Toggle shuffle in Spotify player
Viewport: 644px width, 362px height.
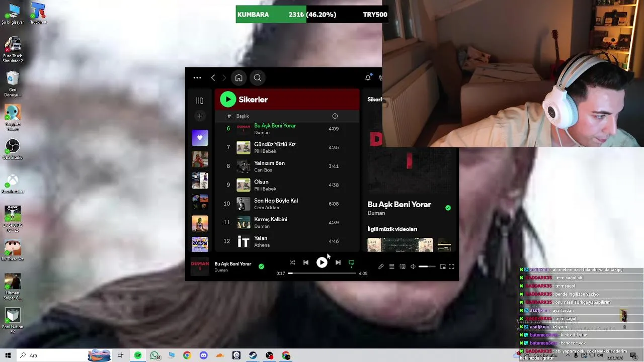292,262
